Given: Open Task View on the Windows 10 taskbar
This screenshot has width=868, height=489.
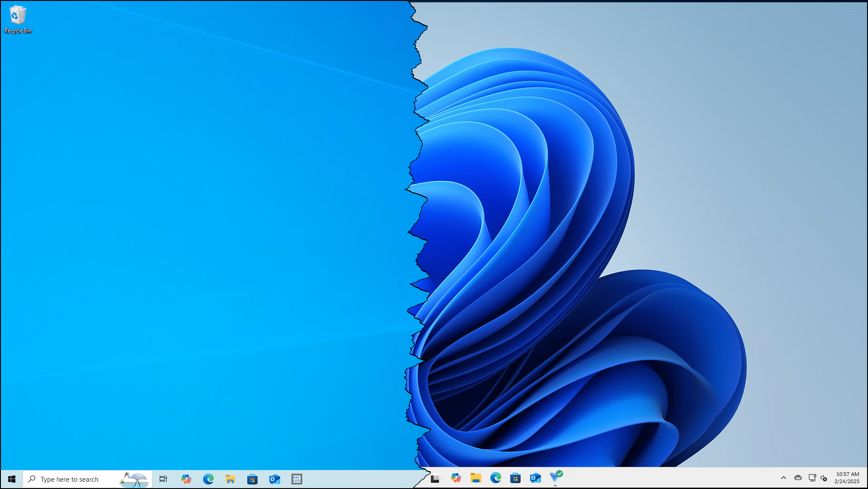Looking at the screenshot, I should pyautogui.click(x=163, y=479).
